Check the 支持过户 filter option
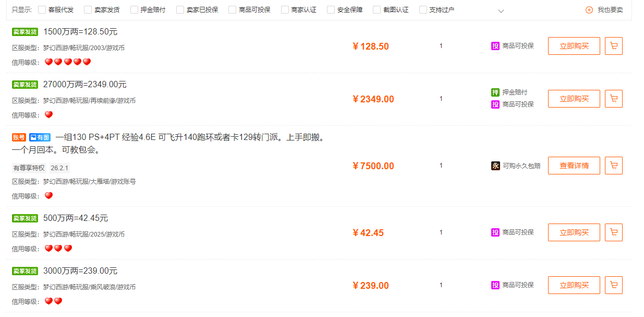The height and width of the screenshot is (317, 644). click(x=423, y=9)
